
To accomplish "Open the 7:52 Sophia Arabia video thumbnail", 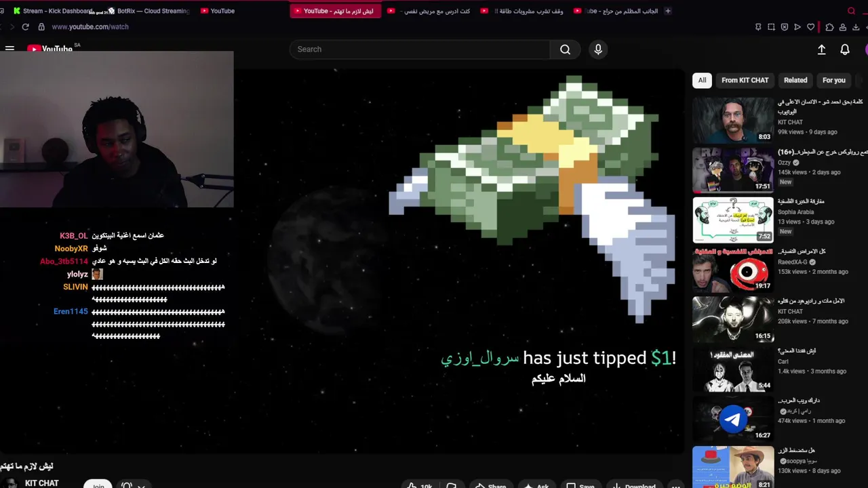I will (733, 220).
